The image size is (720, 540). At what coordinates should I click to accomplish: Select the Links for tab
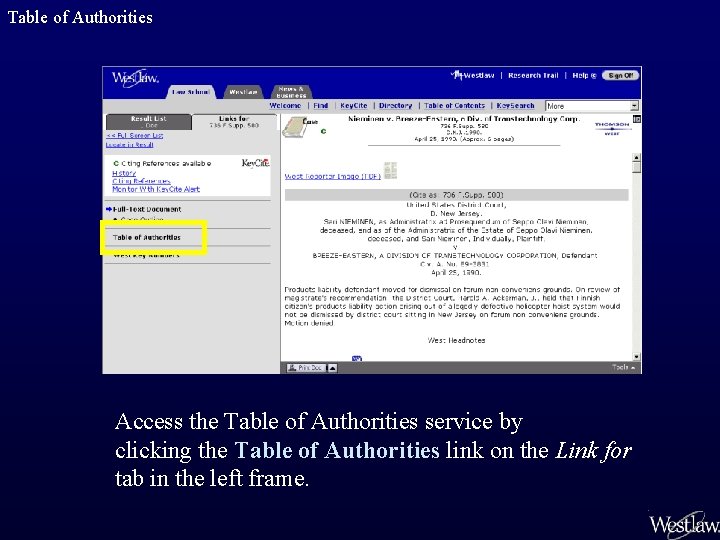[234, 122]
